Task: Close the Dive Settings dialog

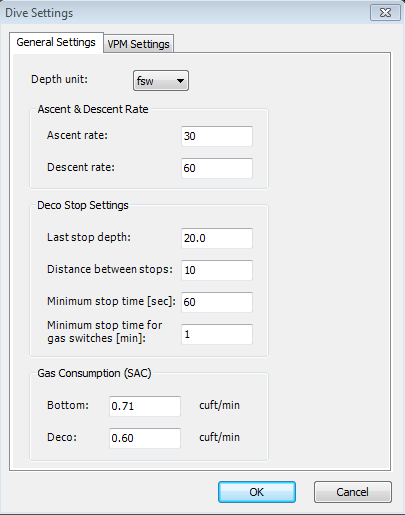Action: [385, 13]
